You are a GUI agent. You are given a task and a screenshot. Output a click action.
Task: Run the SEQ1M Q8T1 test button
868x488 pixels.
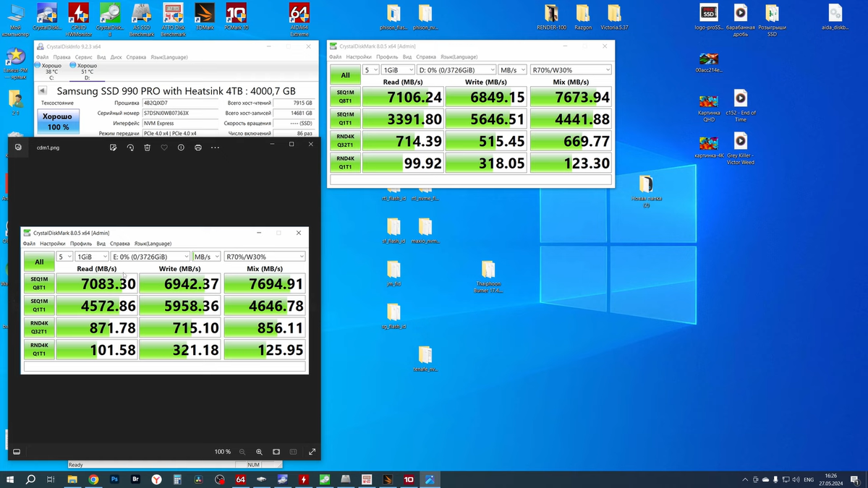tap(345, 97)
